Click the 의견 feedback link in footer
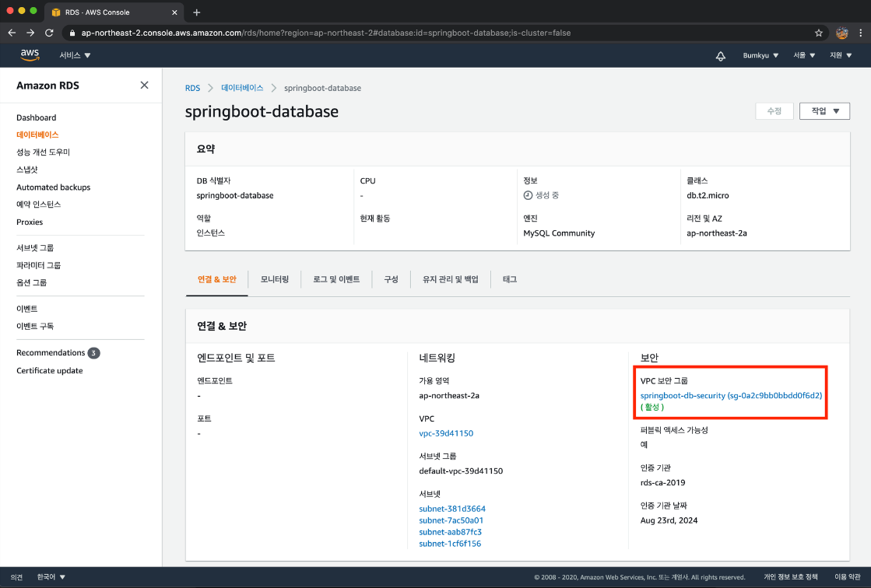Screen dimensions: 871x588 pyautogui.click(x=16, y=577)
